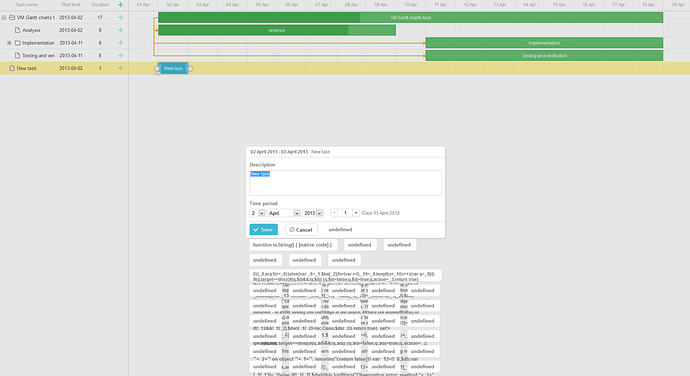Open the day dropdown showing 2

pos(257,213)
